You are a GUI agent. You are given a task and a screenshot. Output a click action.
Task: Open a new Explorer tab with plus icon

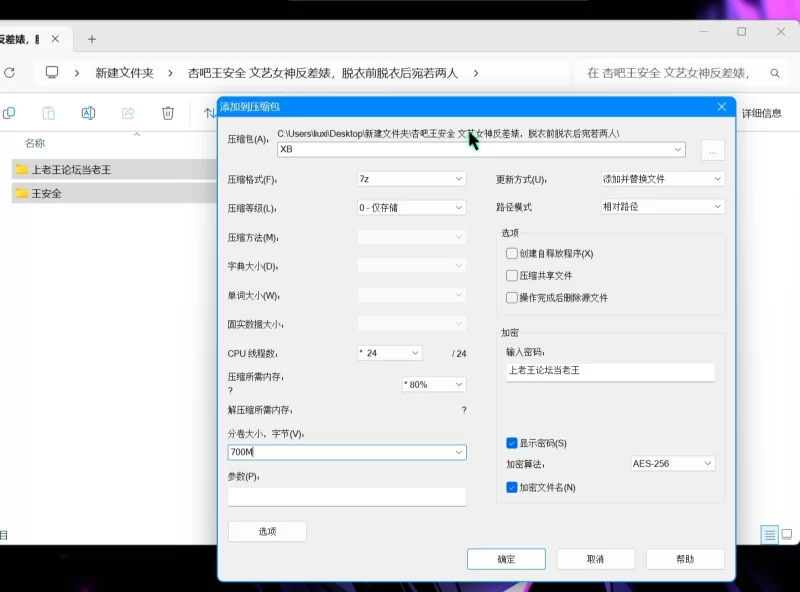[x=92, y=39]
